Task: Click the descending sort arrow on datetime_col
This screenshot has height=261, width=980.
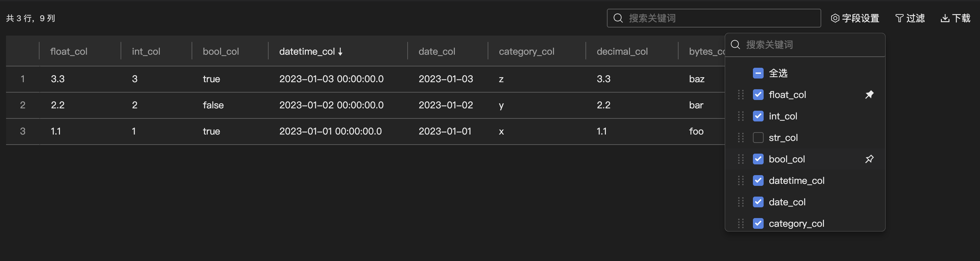Action: [341, 52]
